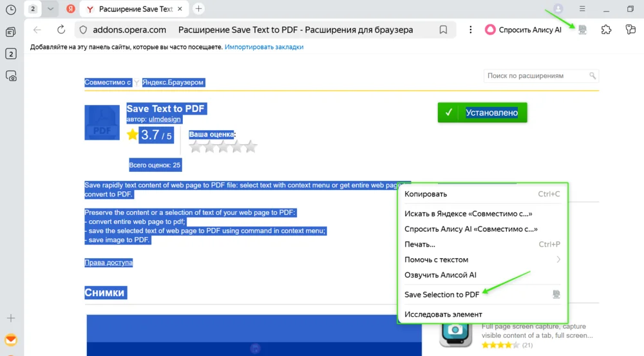Reload the current page
Viewport: 644px width, 356px height.
pos(61,30)
